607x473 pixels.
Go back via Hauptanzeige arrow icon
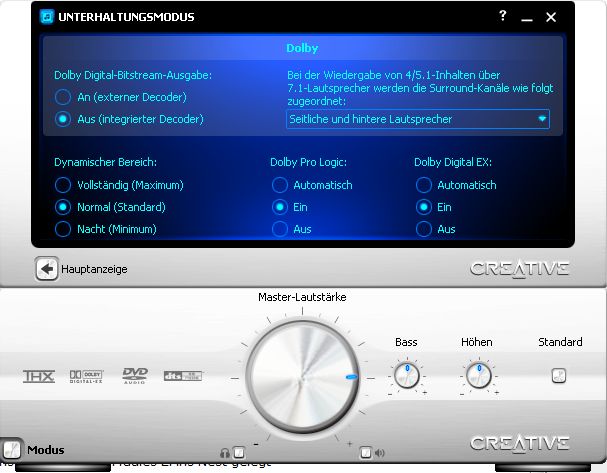tap(46, 269)
